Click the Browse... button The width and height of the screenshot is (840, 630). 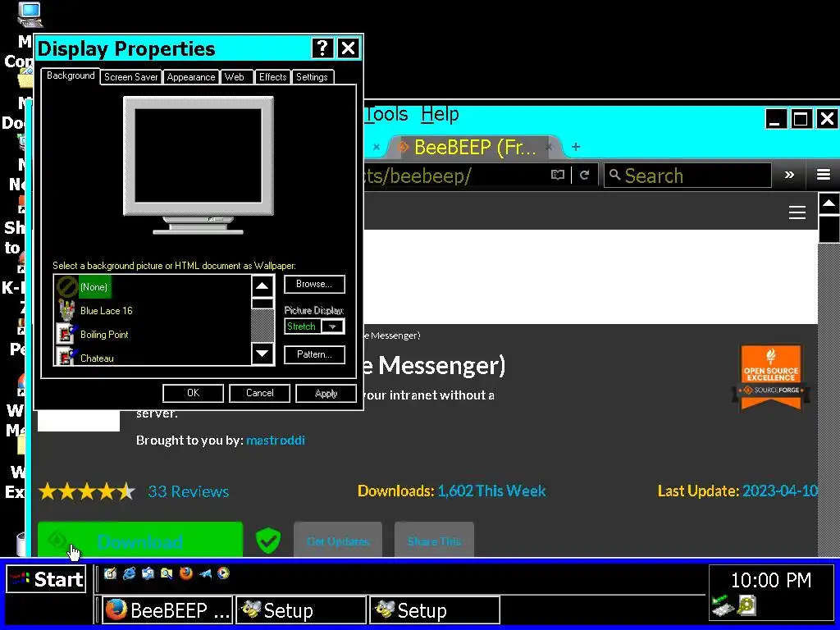(314, 284)
